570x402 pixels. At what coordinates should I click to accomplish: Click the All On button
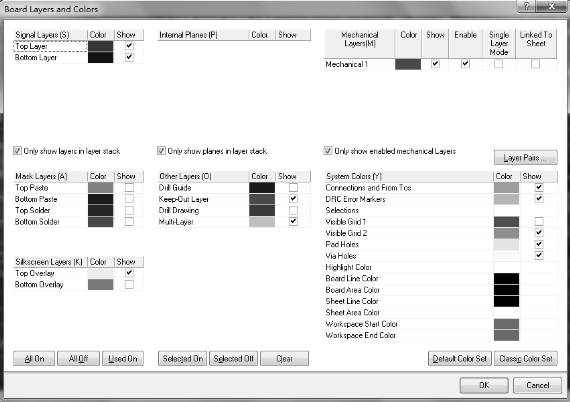(x=34, y=359)
